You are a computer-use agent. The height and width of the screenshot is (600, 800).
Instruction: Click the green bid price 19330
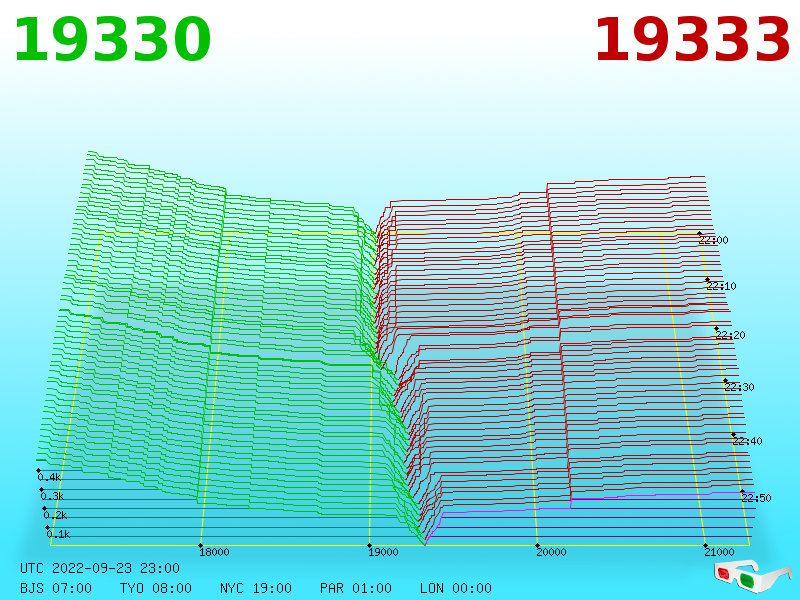click(112, 40)
